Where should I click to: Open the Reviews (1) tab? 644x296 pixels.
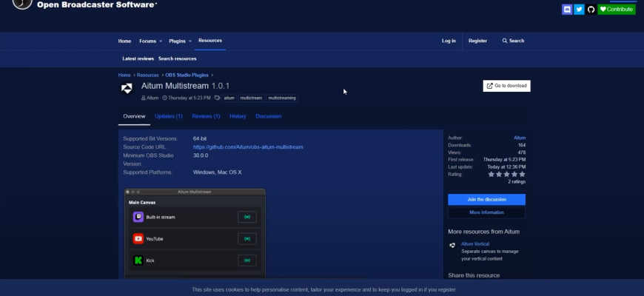click(x=206, y=116)
